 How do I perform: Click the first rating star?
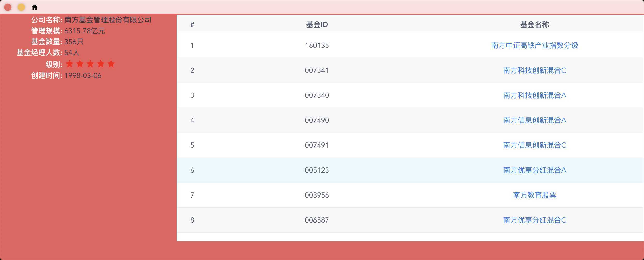(x=70, y=64)
